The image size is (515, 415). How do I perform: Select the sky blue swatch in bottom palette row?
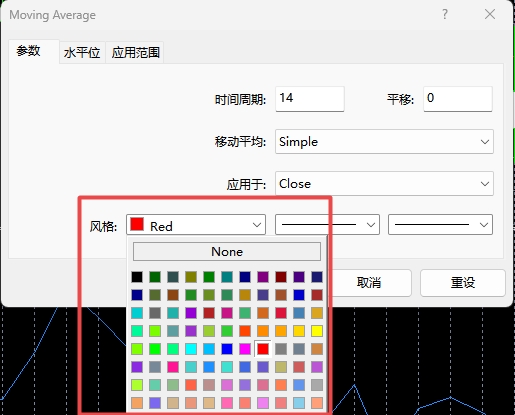pos(299,403)
